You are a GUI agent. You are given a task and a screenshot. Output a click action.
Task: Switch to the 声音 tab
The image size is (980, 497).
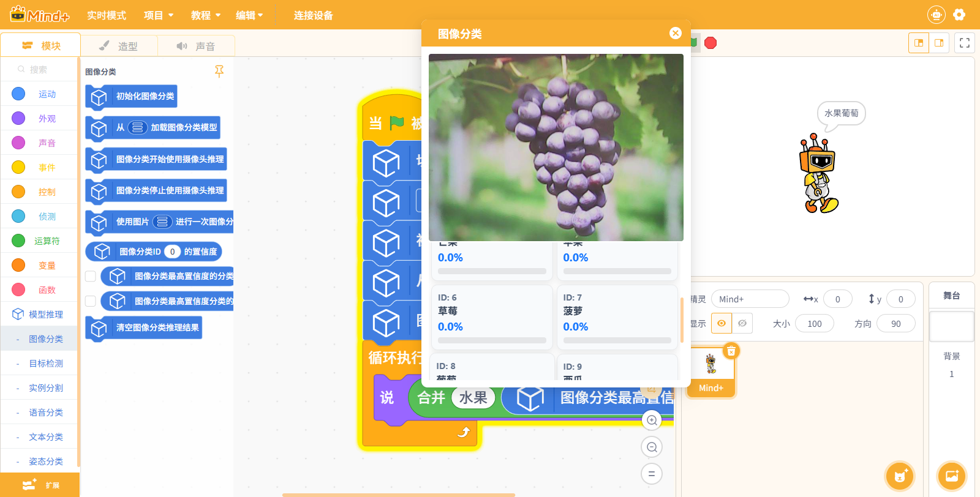tap(196, 46)
